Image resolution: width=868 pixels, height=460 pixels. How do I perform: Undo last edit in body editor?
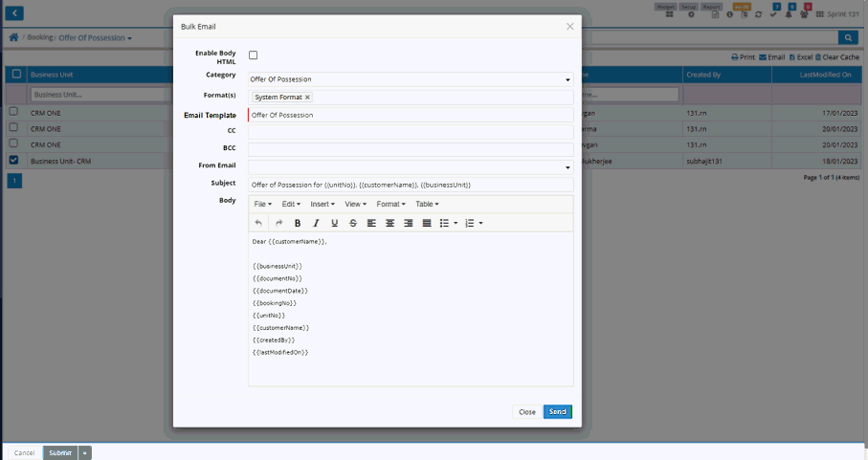[x=258, y=223]
